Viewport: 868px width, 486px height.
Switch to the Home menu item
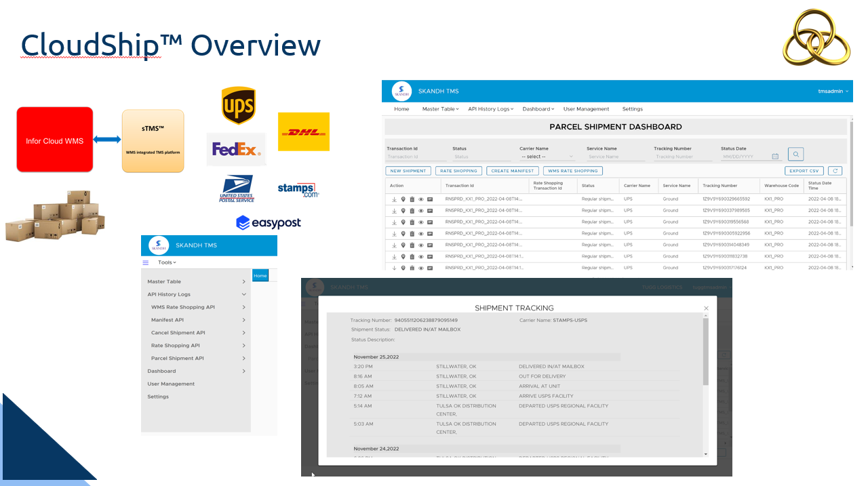(401, 108)
